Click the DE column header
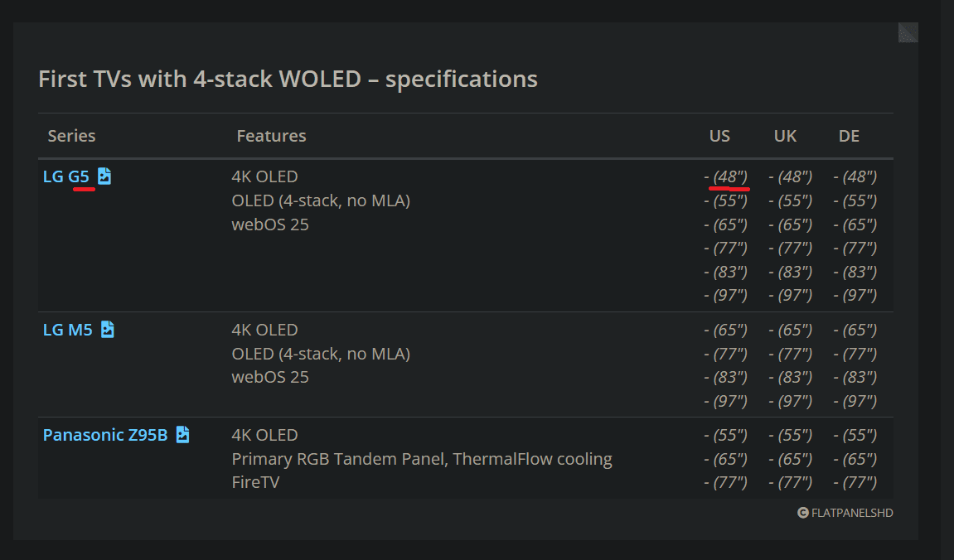The image size is (954, 560). [x=849, y=136]
